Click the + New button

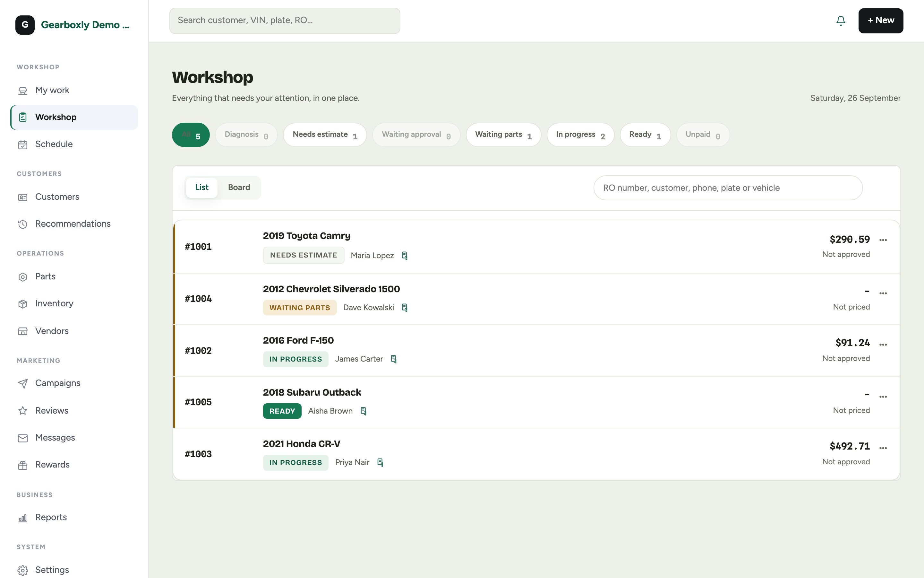point(880,21)
